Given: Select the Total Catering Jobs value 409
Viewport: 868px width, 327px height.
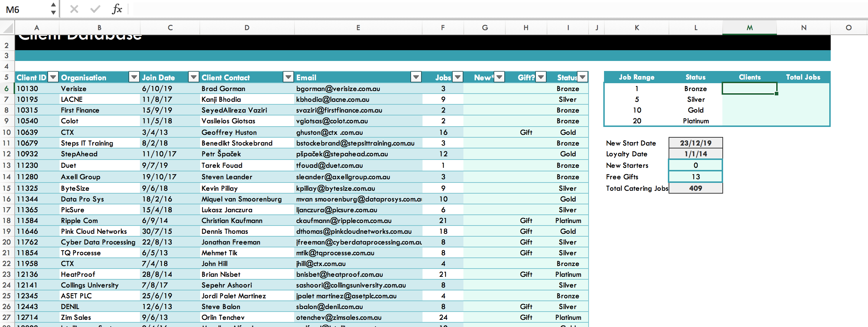Looking at the screenshot, I should point(695,188).
